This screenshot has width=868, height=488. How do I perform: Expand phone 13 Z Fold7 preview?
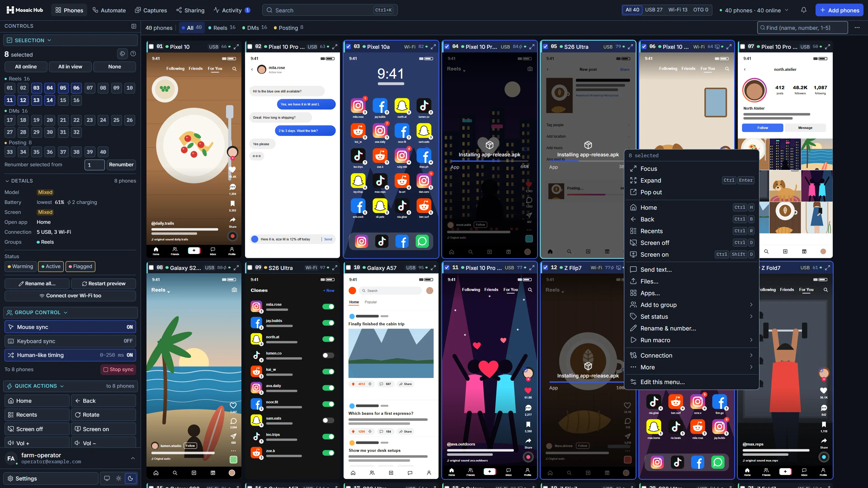click(x=827, y=268)
